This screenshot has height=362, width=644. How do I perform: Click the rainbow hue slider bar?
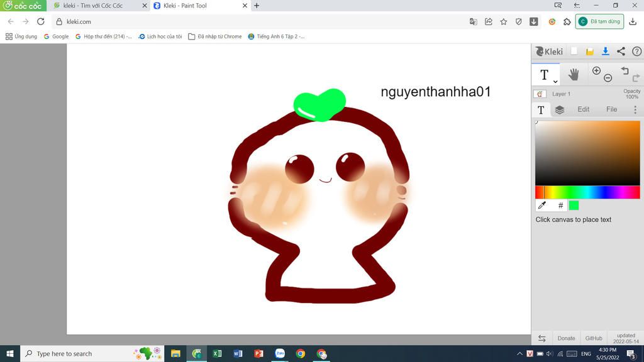[587, 192]
